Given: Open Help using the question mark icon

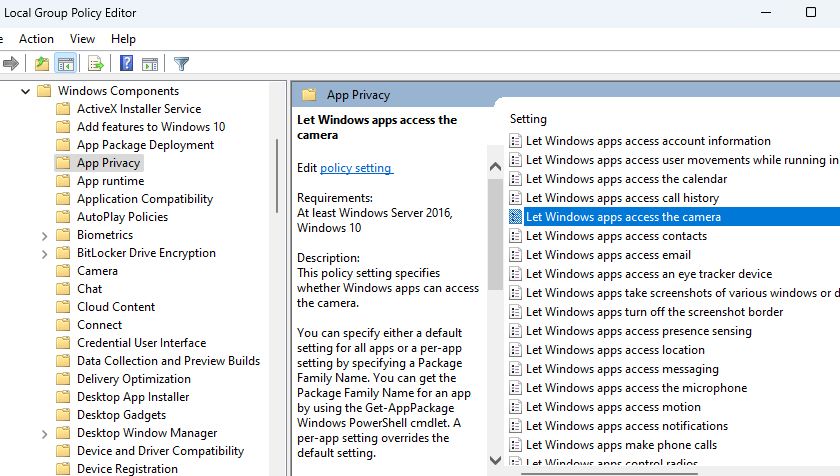Looking at the screenshot, I should click(x=127, y=64).
